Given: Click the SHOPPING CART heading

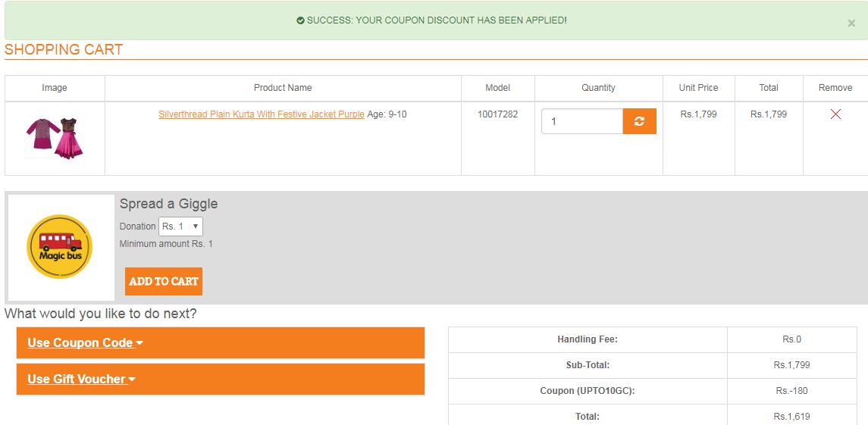Looking at the screenshot, I should (x=64, y=50).
